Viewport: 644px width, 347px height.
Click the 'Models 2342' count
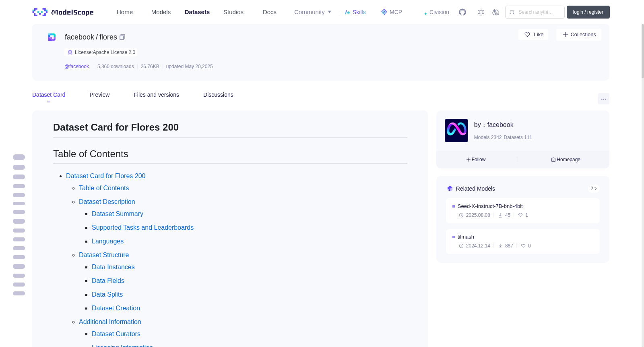[488, 137]
